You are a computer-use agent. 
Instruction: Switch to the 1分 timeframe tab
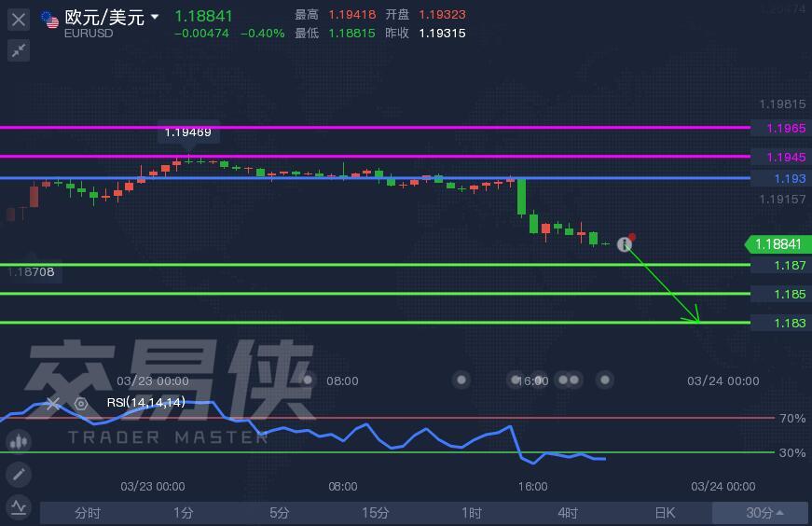[184, 513]
